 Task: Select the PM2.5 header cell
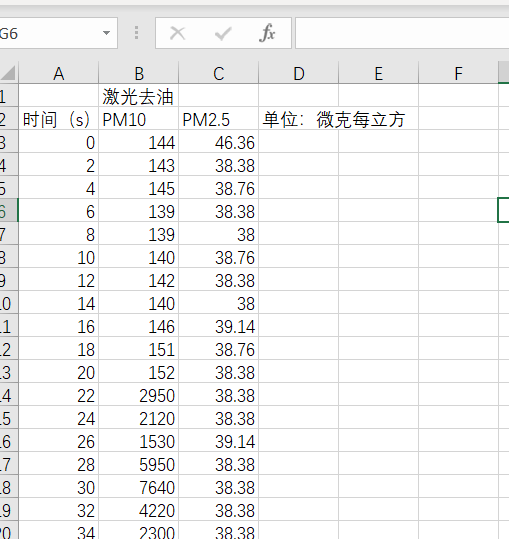(x=219, y=119)
